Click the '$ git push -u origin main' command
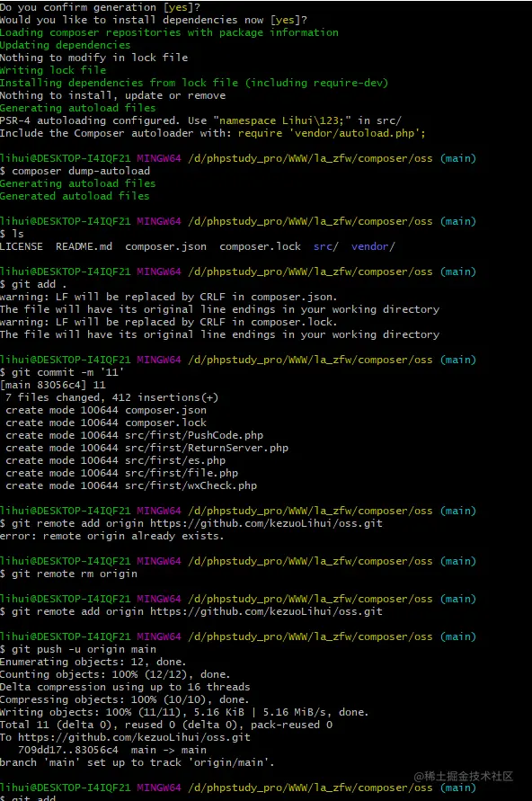Image resolution: width=532 pixels, height=801 pixels. tap(78, 649)
